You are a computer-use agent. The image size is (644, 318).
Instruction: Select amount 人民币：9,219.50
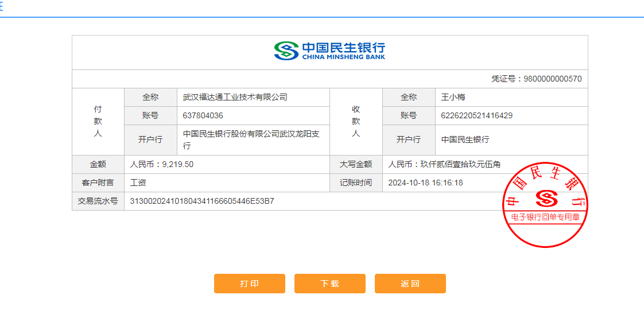162,165
